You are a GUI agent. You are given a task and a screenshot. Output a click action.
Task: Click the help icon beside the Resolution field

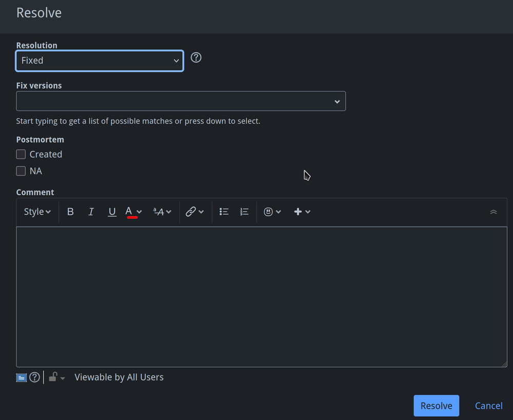tap(196, 58)
